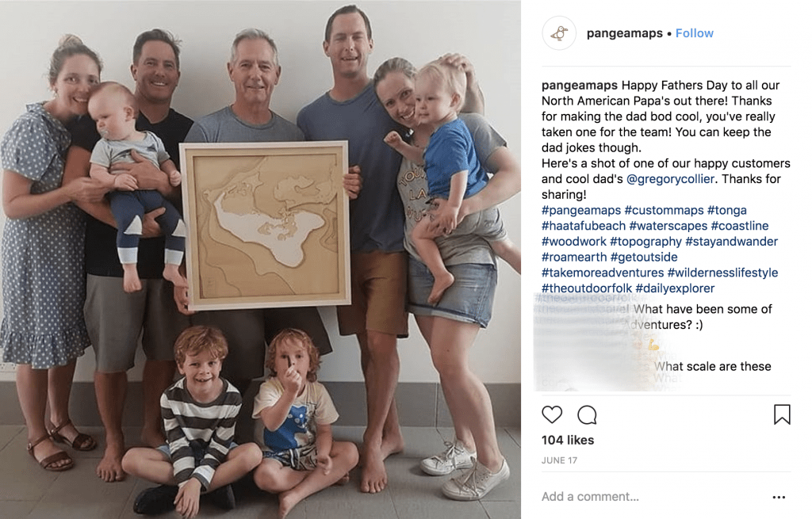Open the #waterscapes hashtag
The height and width of the screenshot is (519, 812).
point(668,226)
